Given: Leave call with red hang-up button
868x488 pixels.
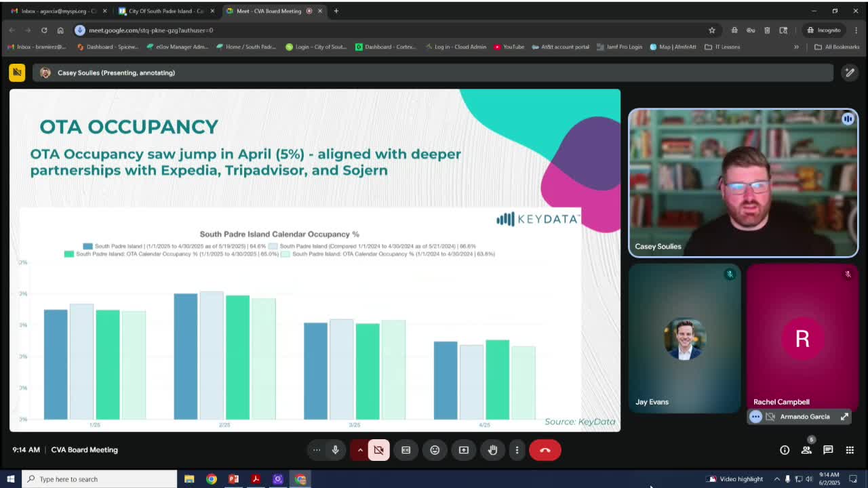Looking at the screenshot, I should pos(545,450).
